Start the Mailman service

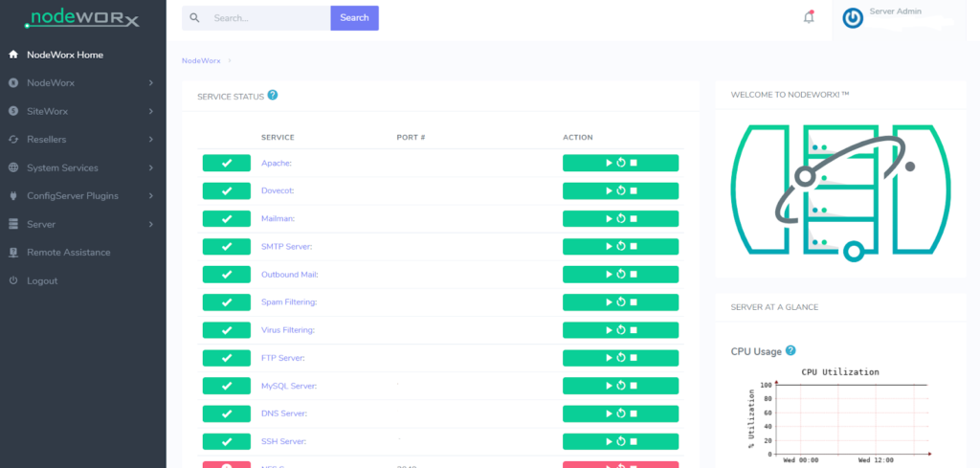(x=609, y=219)
